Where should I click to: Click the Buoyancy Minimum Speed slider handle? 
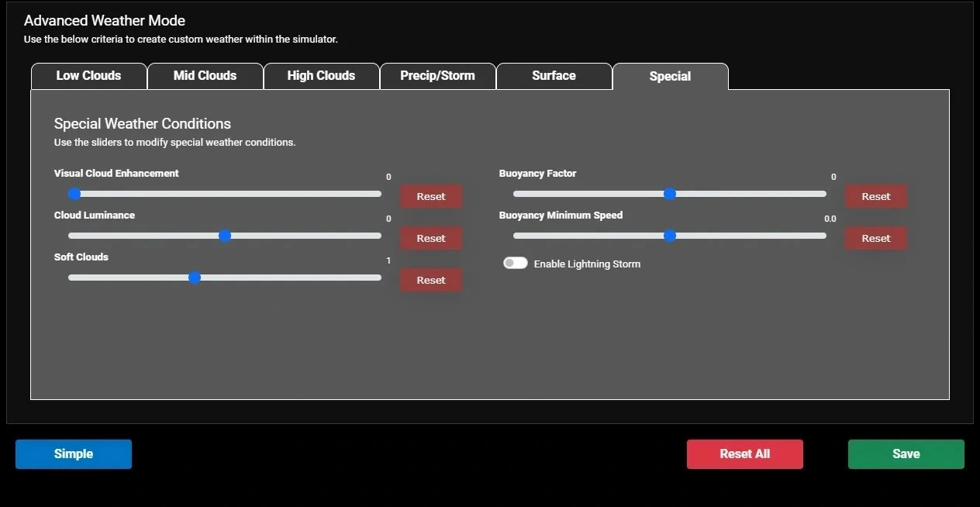pos(670,236)
